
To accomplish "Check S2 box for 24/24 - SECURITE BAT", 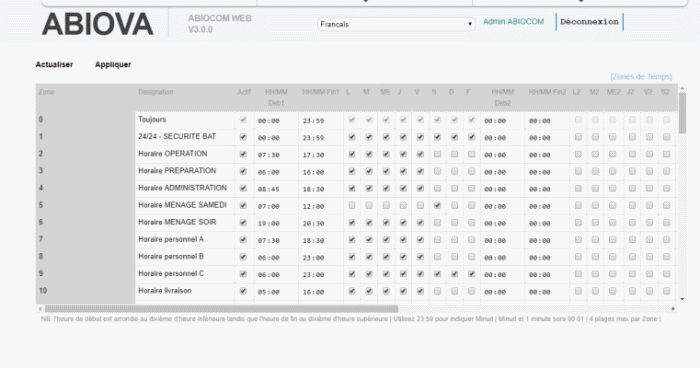I will point(667,137).
